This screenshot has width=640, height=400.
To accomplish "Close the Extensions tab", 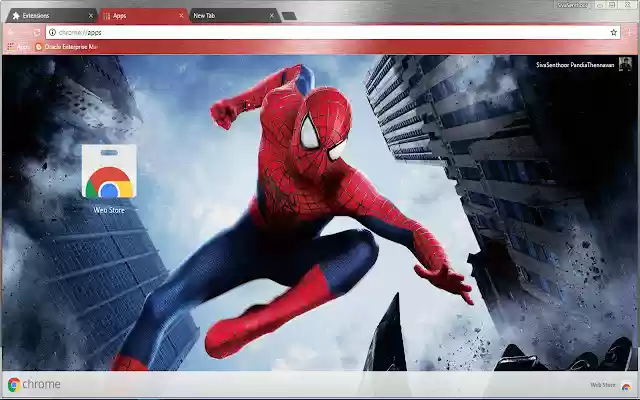I will coord(91,16).
